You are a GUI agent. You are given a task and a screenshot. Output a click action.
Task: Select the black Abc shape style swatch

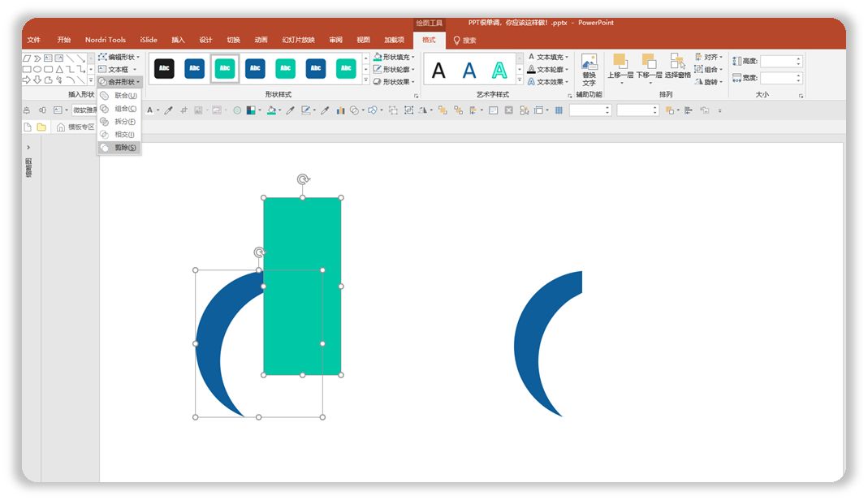point(164,68)
